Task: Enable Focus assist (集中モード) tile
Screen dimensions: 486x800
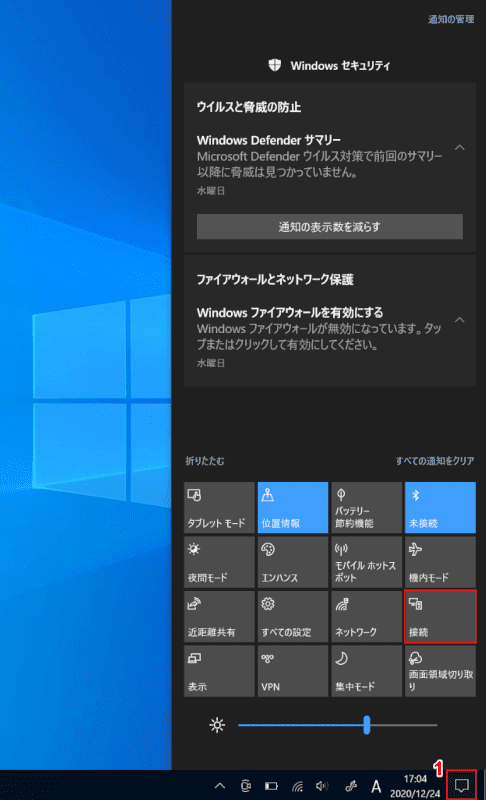Action: point(367,671)
